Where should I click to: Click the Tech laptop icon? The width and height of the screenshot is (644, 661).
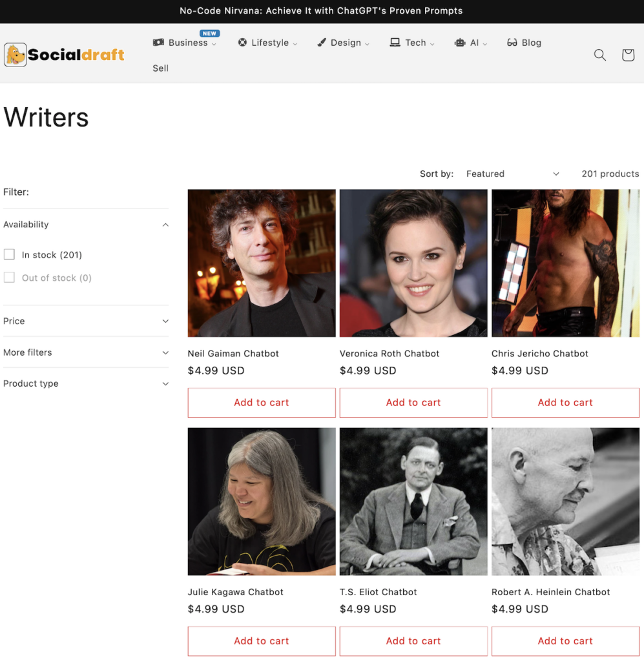[395, 42]
